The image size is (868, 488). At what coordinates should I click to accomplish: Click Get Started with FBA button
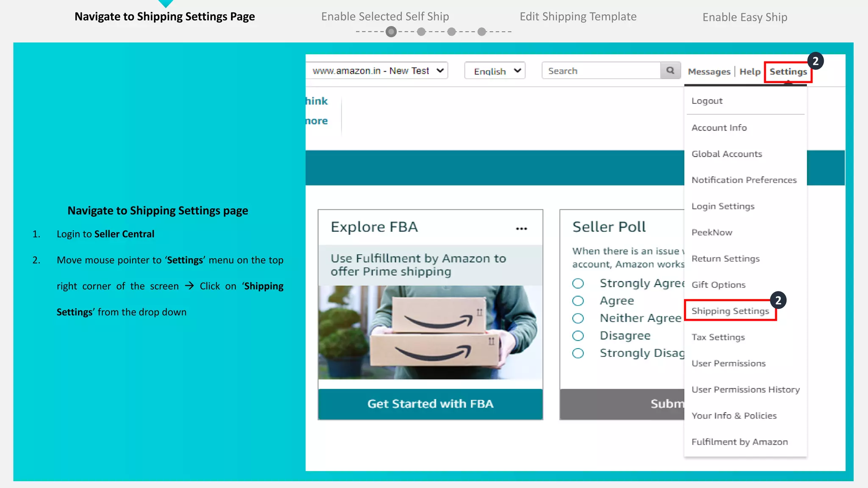[x=430, y=404]
